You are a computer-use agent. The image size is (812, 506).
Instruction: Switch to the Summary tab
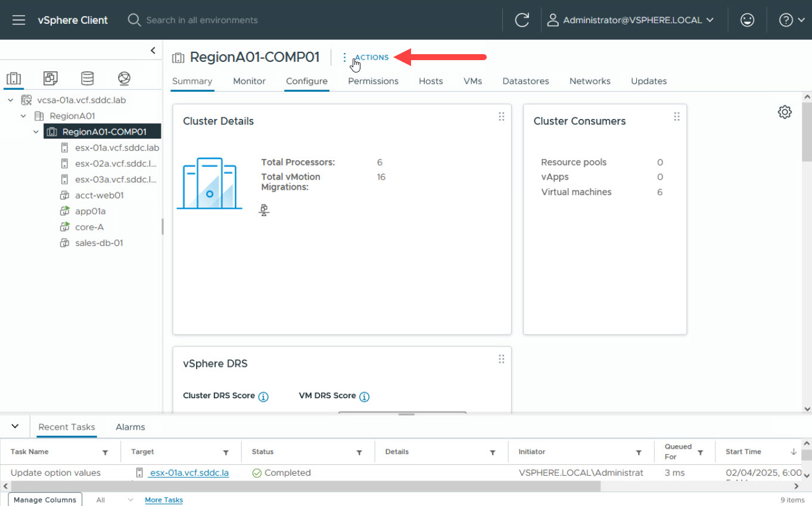coord(192,81)
